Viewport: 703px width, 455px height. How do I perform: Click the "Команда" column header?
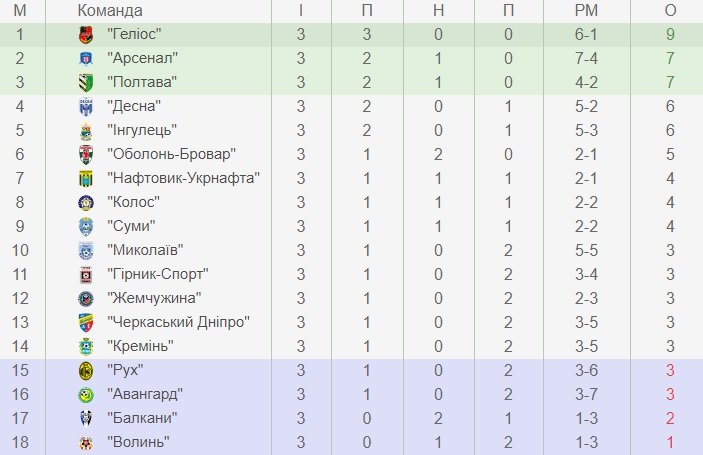(109, 10)
